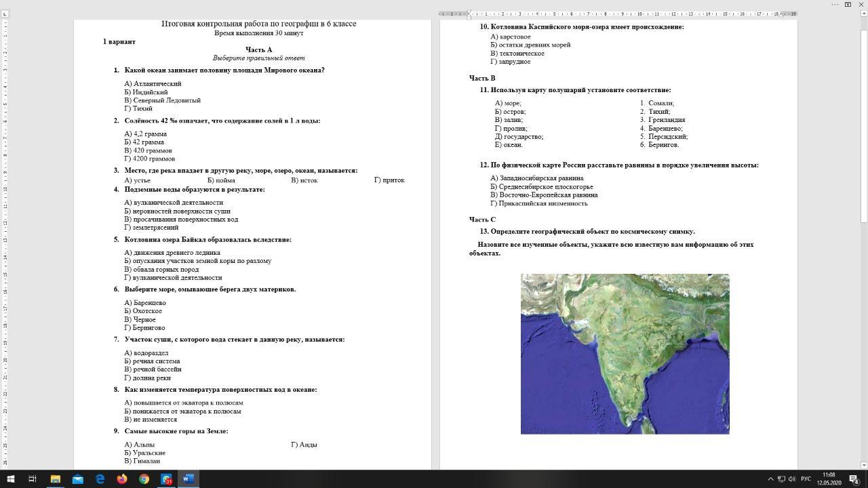Open the volume control in system tray

click(x=792, y=479)
